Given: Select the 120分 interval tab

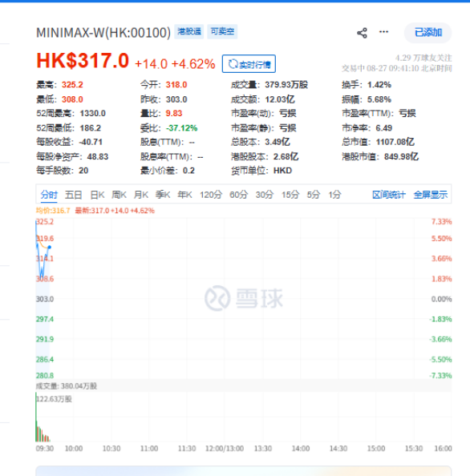Looking at the screenshot, I should click(x=211, y=195).
